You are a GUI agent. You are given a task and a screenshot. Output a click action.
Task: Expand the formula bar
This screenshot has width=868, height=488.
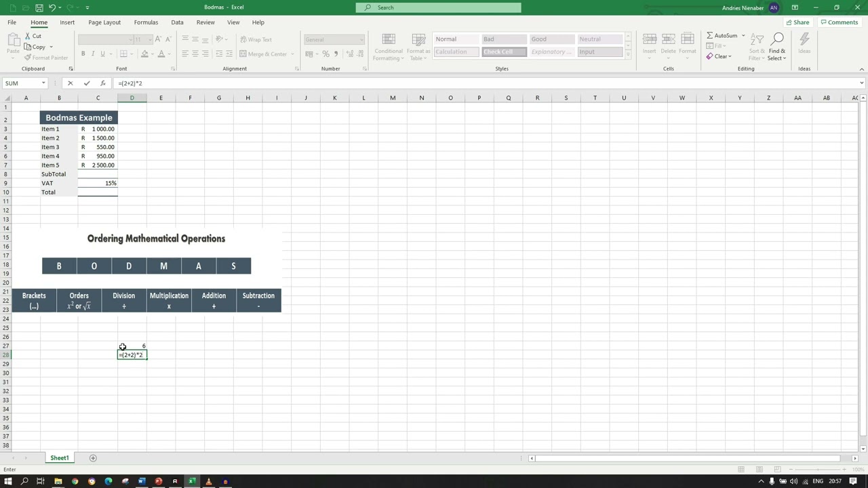coord(861,83)
